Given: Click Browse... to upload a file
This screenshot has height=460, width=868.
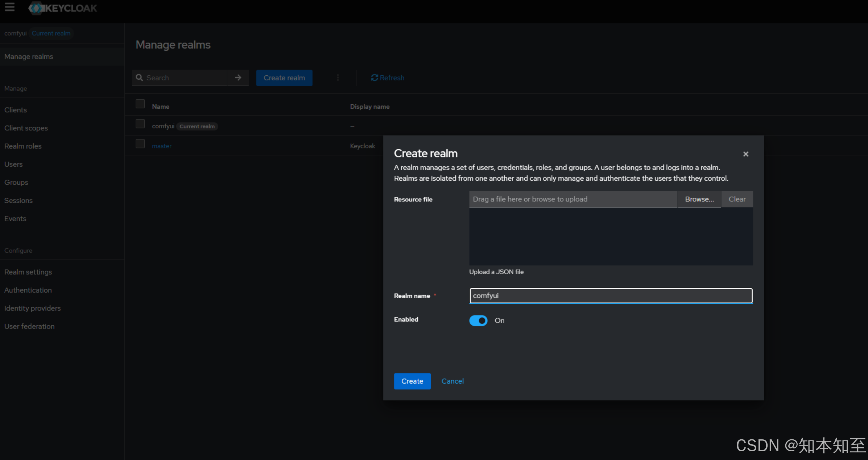Looking at the screenshot, I should point(699,199).
